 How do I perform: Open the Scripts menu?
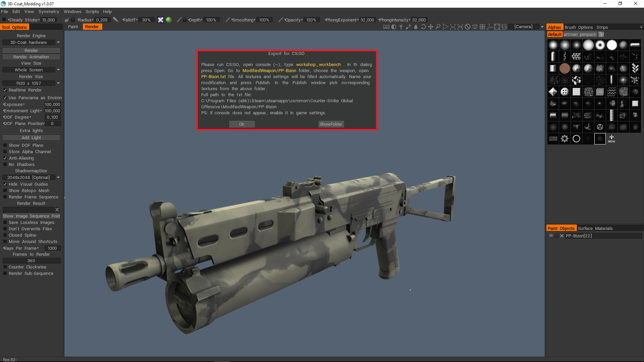[92, 11]
